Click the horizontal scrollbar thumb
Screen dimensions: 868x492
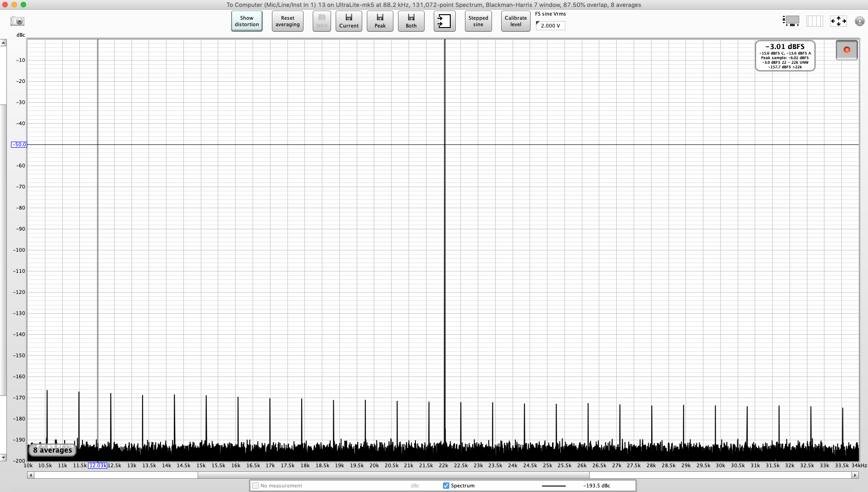click(x=393, y=475)
